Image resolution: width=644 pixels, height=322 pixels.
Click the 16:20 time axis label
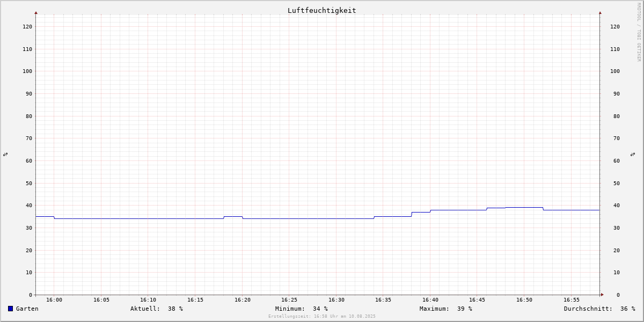243,300
